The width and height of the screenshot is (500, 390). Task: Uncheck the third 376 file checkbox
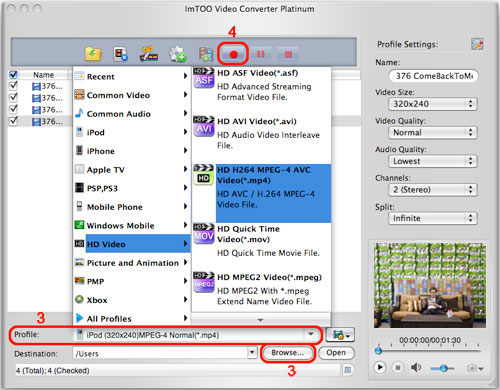[13, 109]
